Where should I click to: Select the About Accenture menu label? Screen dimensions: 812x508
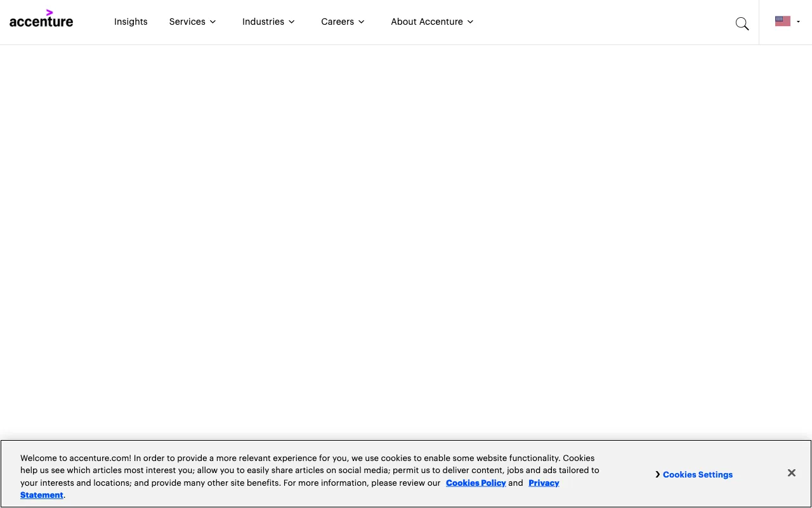[427, 22]
